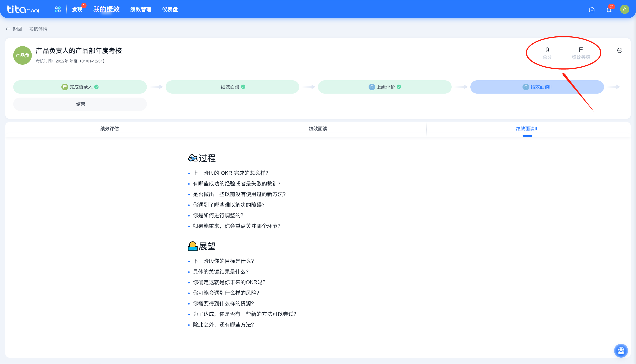This screenshot has width=636, height=364.
Task: Select the 上级评价 step
Action: click(x=385, y=87)
